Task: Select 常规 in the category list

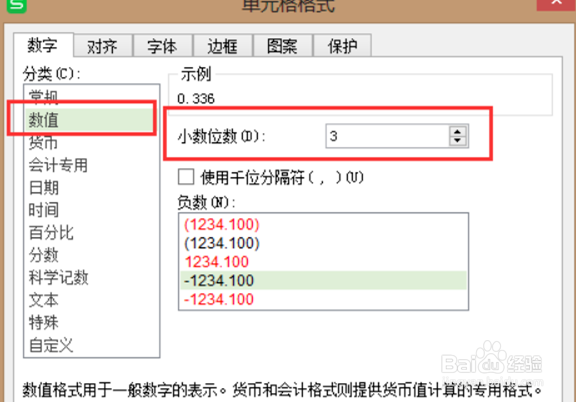Action: tap(91, 97)
